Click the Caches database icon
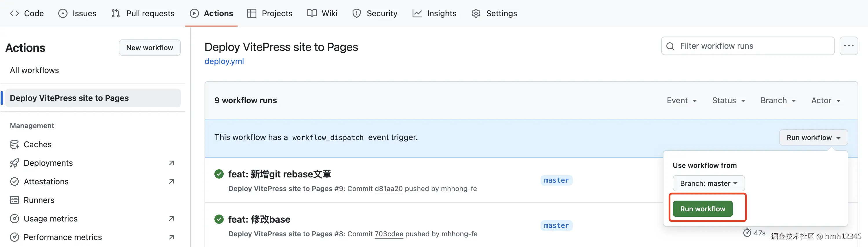Viewport: 868px width, 247px height. pos(14,145)
